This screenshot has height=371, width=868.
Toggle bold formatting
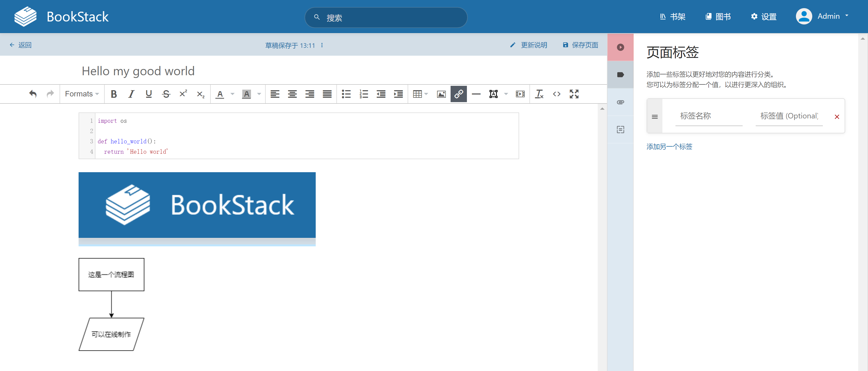click(114, 94)
